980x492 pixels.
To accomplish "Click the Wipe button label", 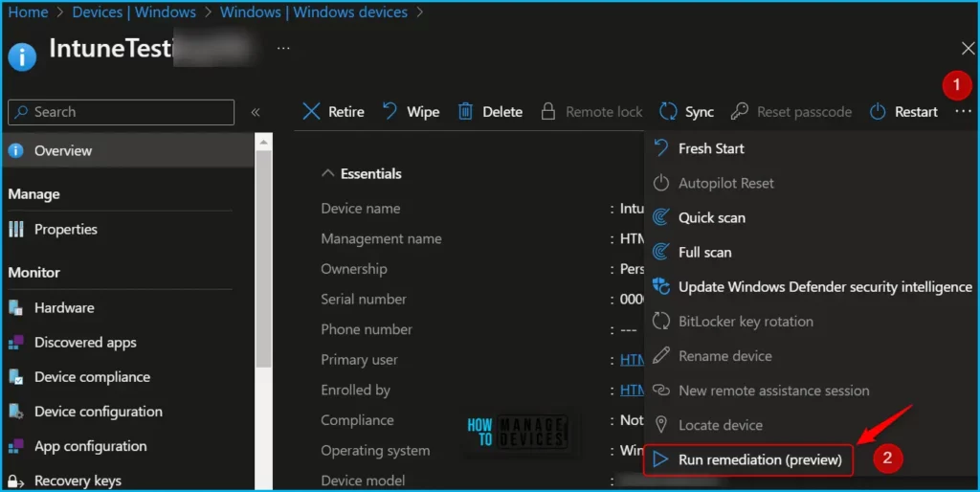I will click(x=423, y=112).
